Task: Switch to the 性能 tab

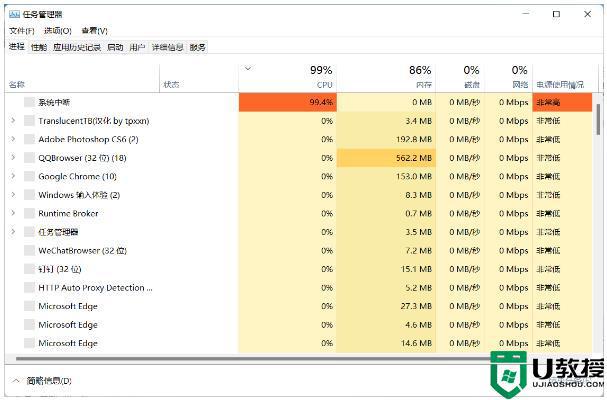Action: coord(39,47)
